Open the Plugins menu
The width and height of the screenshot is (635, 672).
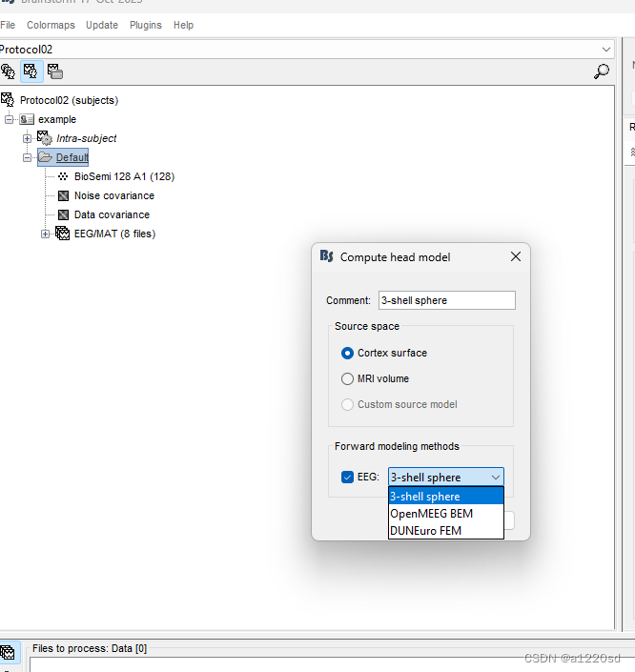point(145,25)
